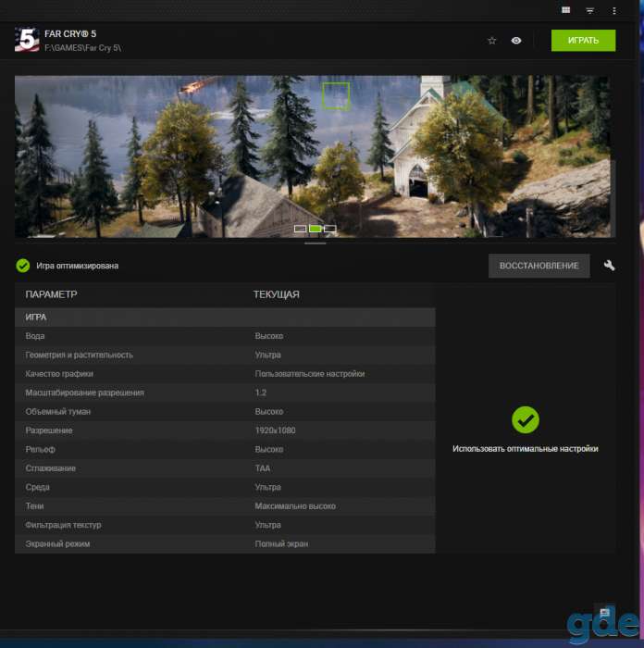The width and height of the screenshot is (644, 648).
Task: Open the filter games icon
Action: 590,10
